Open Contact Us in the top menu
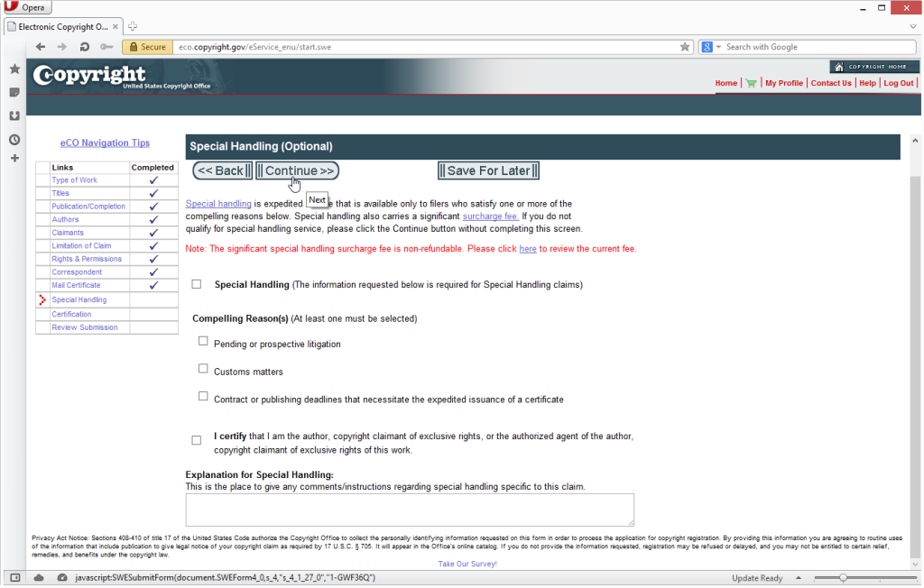Viewport: 924px width, 588px height. (831, 83)
